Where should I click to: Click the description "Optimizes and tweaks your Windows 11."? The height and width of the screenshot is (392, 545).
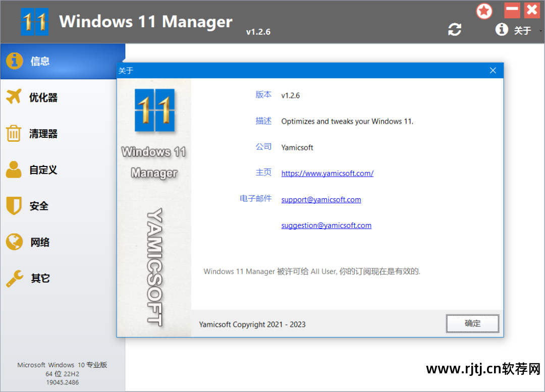click(x=347, y=121)
